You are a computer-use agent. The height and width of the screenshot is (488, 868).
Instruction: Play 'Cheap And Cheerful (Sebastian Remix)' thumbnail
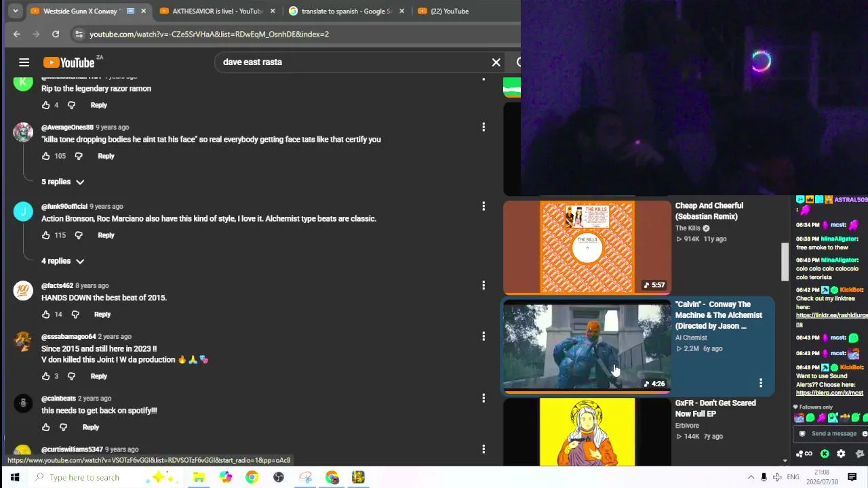click(587, 247)
